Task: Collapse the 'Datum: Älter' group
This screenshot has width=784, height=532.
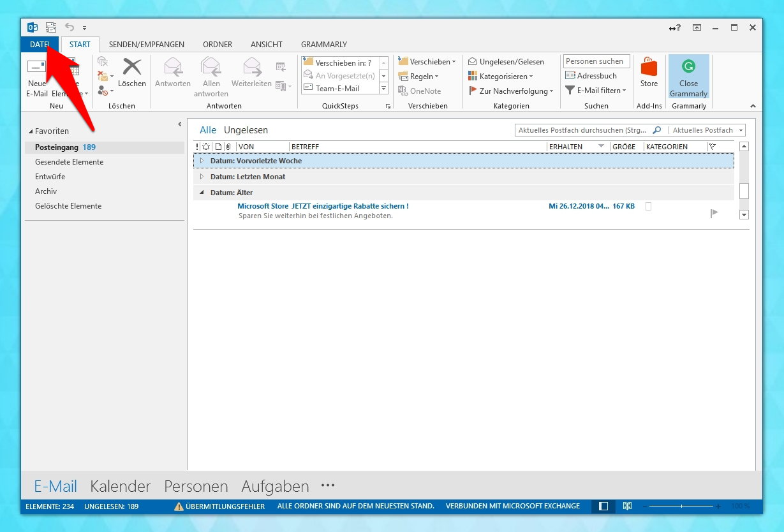Action: coord(202,193)
